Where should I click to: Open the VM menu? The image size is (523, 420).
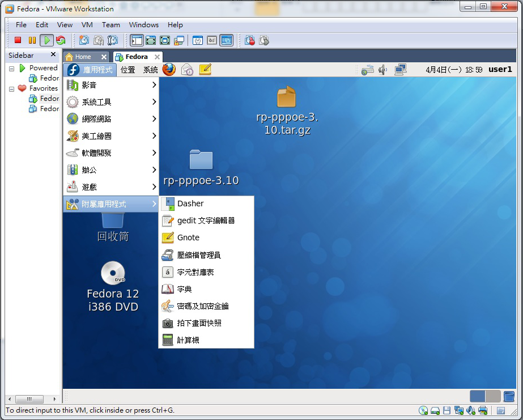pyautogui.click(x=87, y=25)
